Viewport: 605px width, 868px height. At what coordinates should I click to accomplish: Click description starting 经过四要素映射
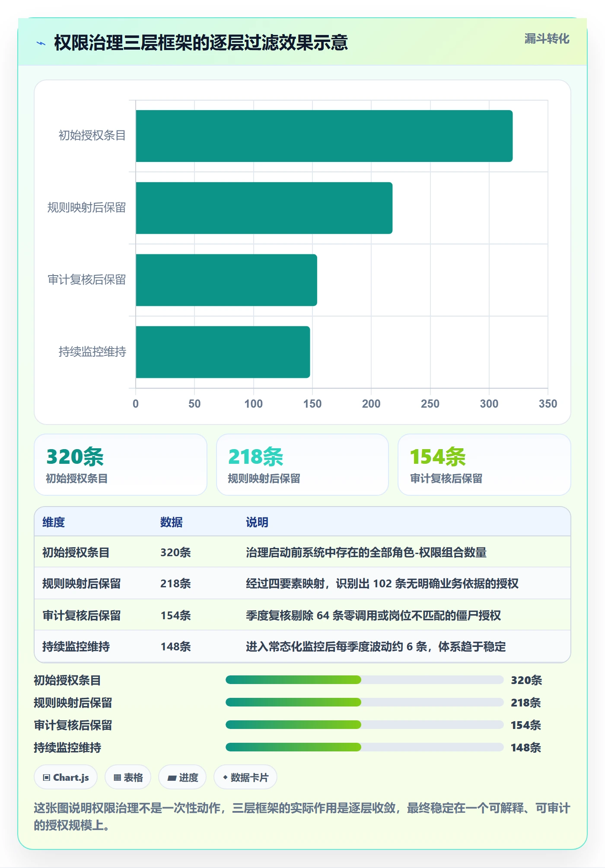[382, 583]
